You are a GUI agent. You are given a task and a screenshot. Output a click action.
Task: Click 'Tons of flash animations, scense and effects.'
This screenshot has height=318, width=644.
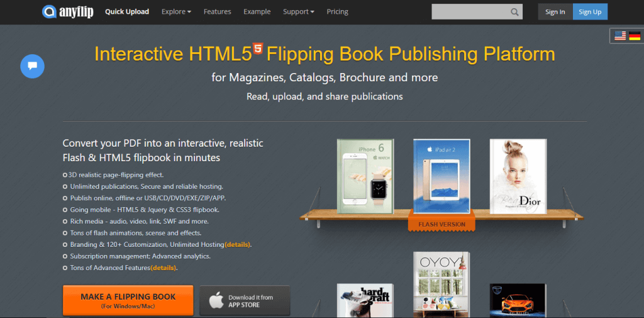click(x=136, y=233)
